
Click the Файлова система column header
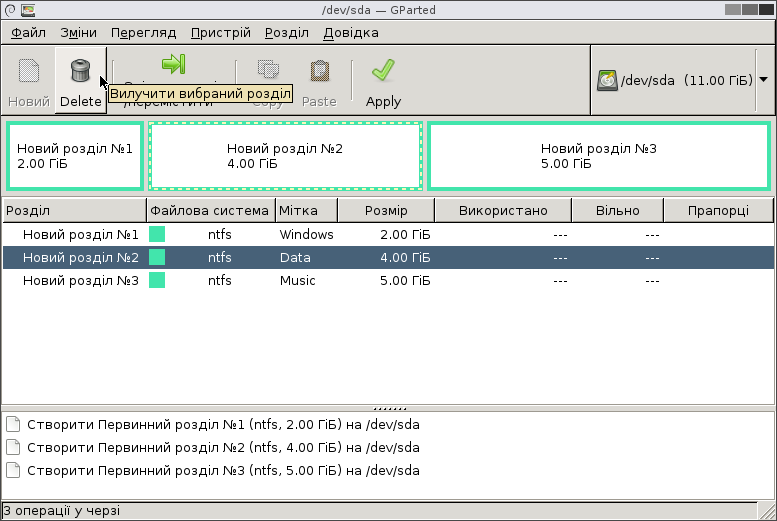pos(210,211)
